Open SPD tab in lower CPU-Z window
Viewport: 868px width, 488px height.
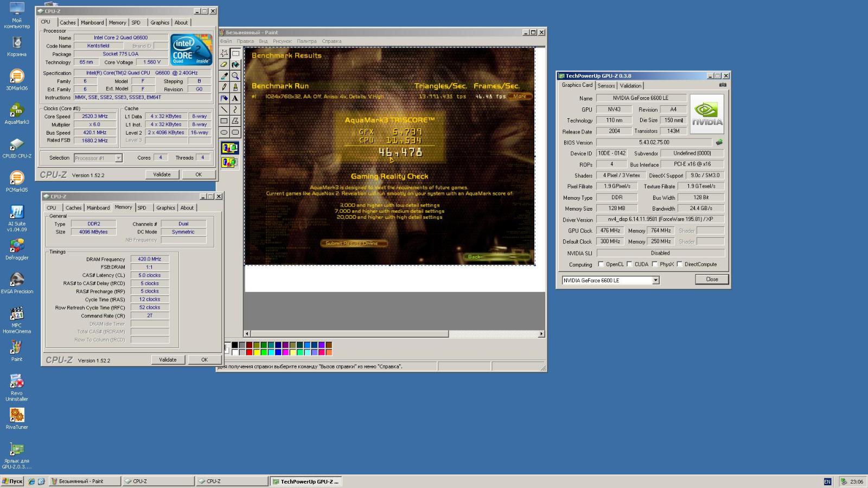(142, 208)
